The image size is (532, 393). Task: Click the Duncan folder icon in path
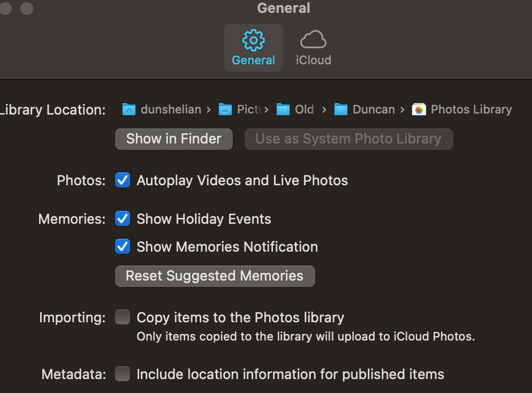(x=340, y=110)
